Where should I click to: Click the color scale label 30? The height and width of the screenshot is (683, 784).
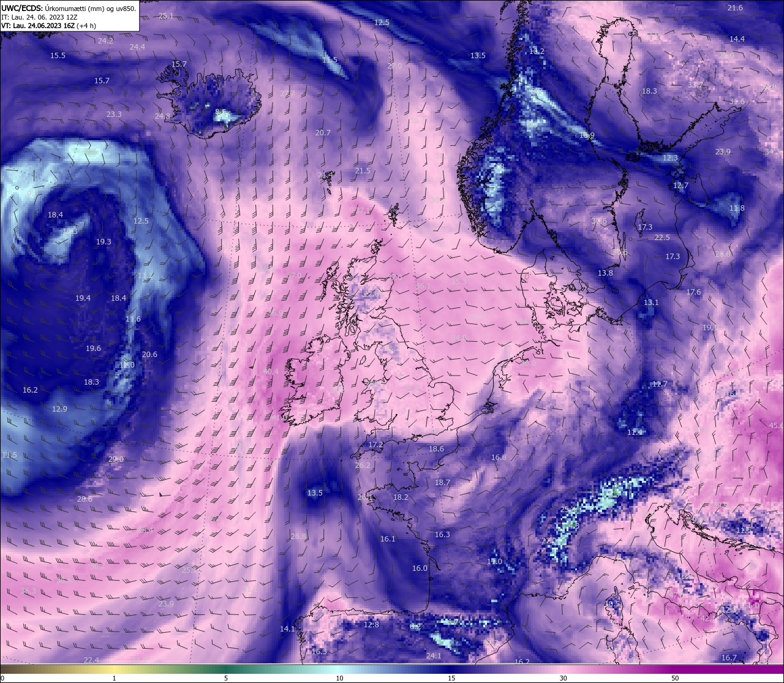click(x=563, y=678)
